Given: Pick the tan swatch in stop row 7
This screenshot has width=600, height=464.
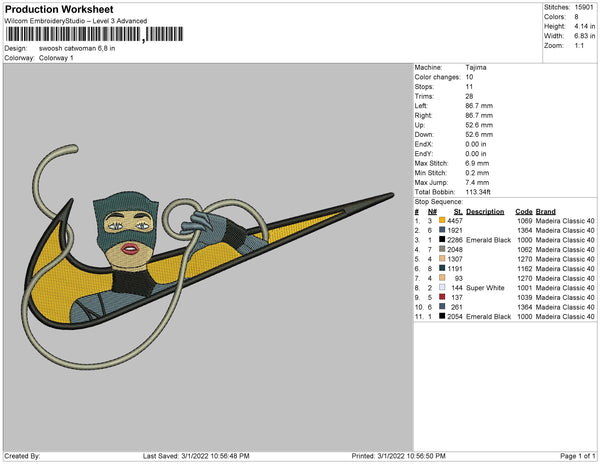Looking at the screenshot, I should point(442,278).
